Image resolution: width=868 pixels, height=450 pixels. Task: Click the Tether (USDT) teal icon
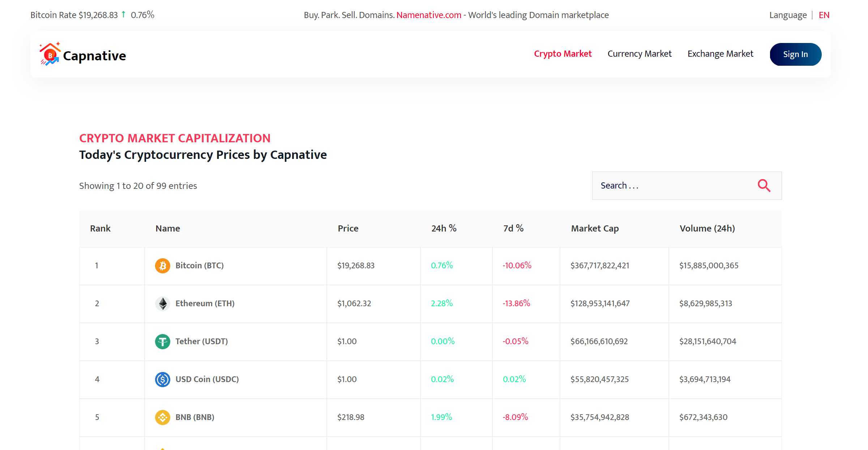tap(163, 341)
